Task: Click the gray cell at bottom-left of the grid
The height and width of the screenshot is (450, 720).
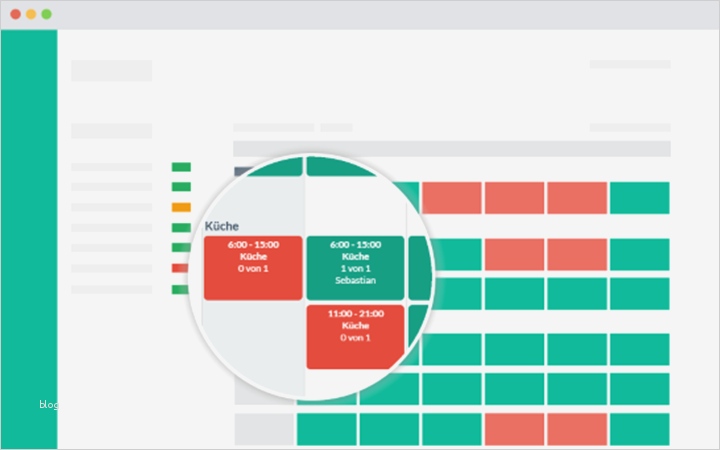Action: pos(264,429)
